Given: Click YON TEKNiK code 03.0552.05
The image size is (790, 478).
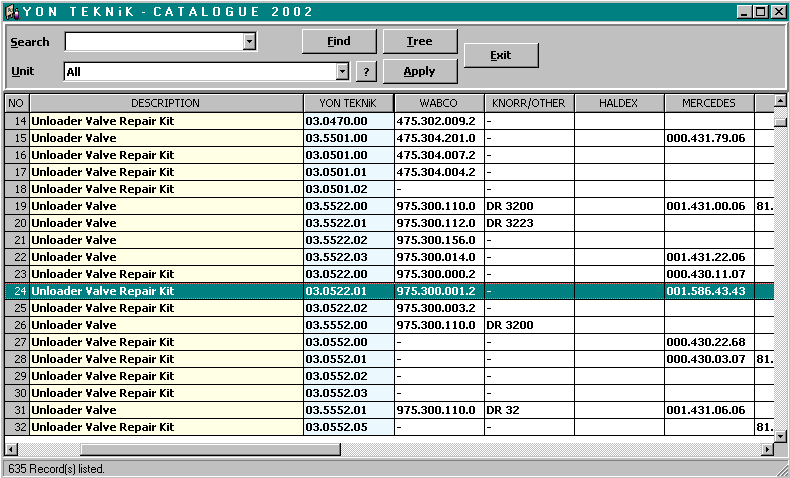Looking at the screenshot, I should click(336, 427).
